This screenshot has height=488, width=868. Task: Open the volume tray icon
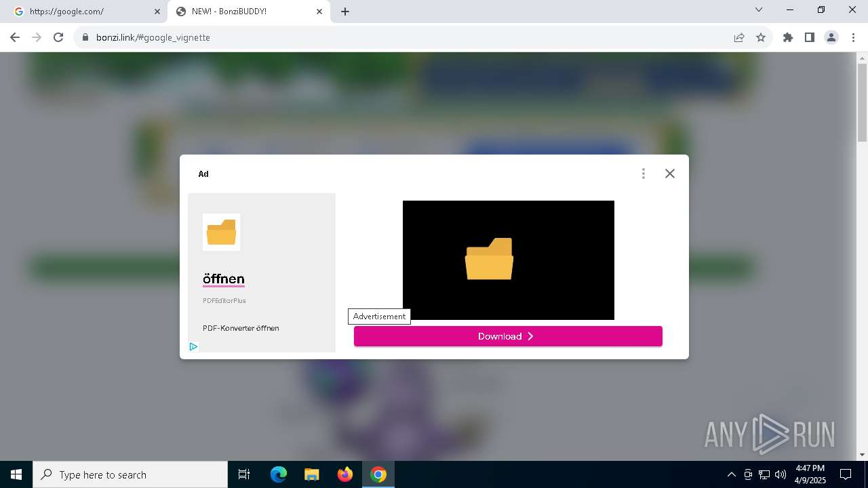point(781,474)
